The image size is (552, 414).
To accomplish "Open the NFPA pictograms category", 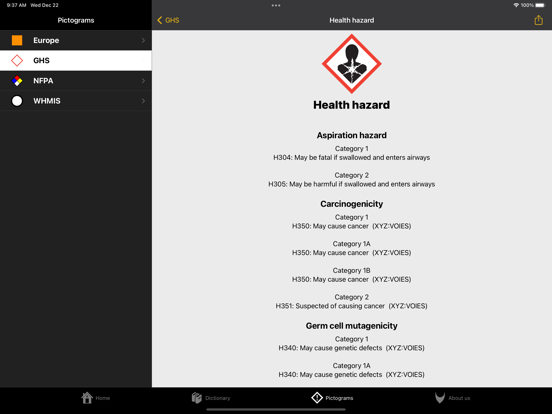I will click(x=76, y=81).
